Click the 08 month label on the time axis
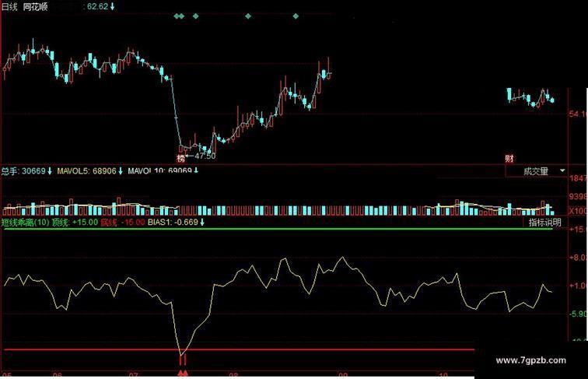The width and height of the screenshot is (588, 379). tap(233, 375)
